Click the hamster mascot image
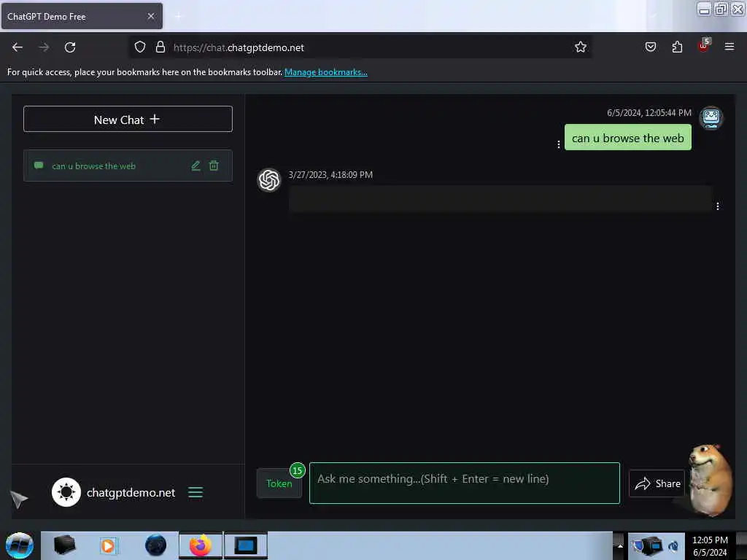747x560 pixels. point(710,480)
